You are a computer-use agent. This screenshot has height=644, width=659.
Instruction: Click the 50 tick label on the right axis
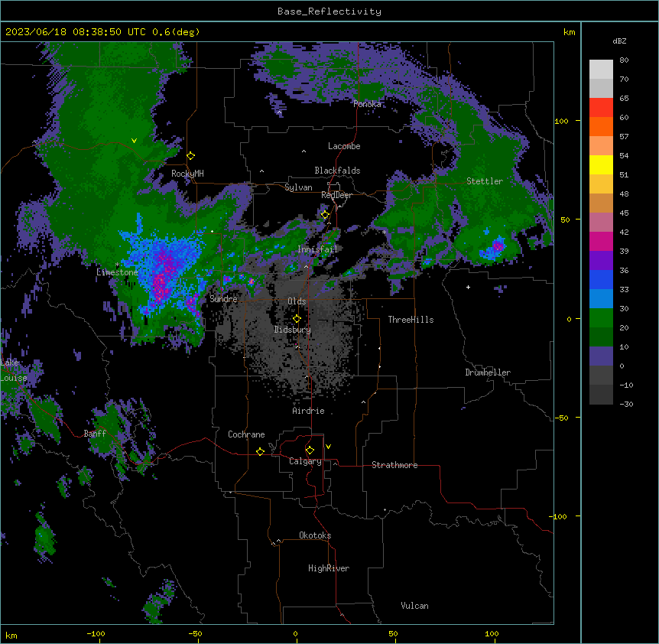(565, 220)
